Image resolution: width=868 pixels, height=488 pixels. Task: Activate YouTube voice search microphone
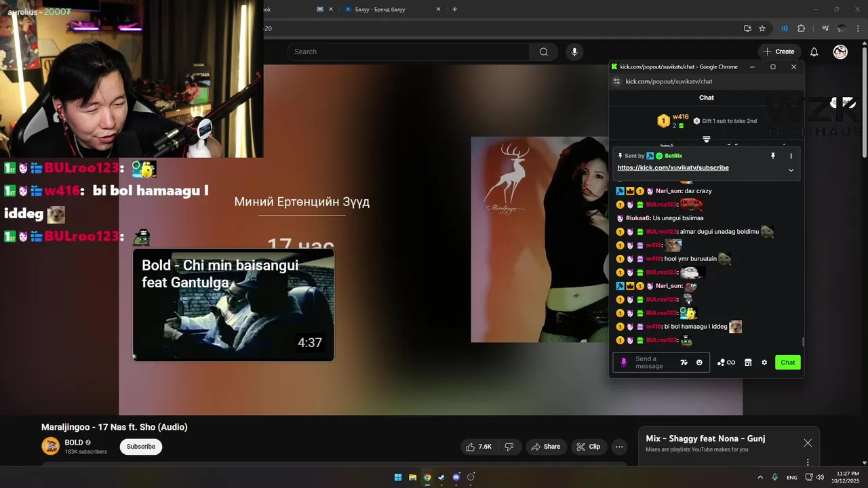(574, 52)
